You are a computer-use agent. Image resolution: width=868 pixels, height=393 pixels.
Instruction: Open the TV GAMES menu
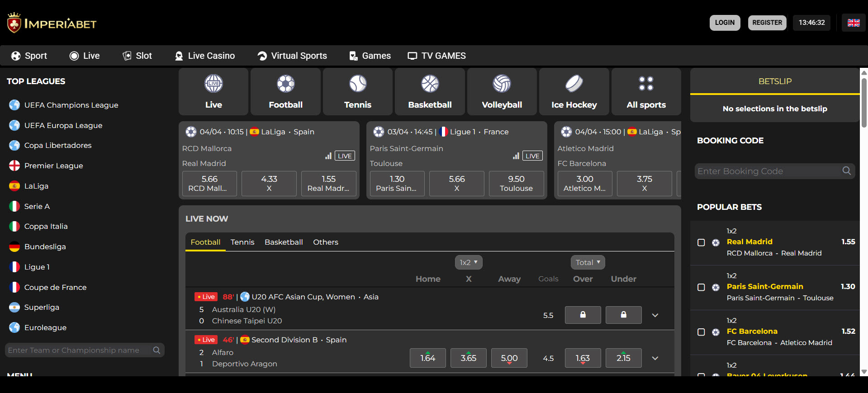[436, 56]
